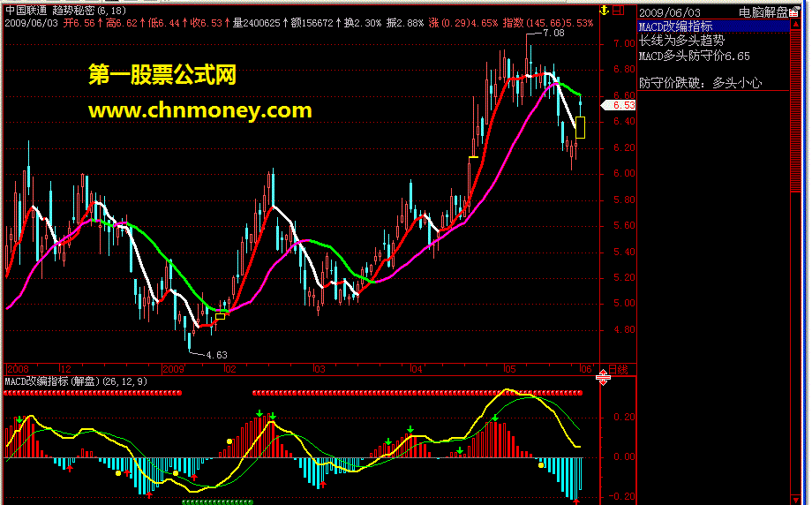Click the 04 month label on time axis
This screenshot has width=812, height=505.
pyautogui.click(x=417, y=369)
